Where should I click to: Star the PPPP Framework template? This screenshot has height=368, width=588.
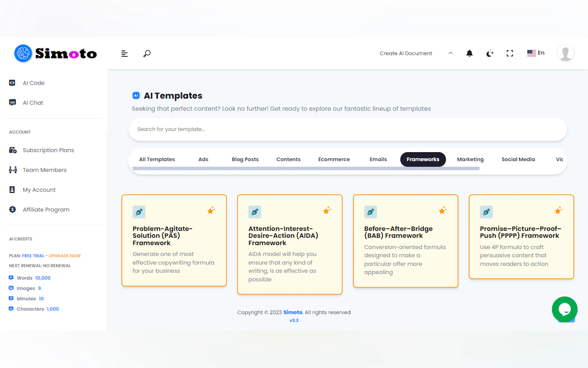click(558, 210)
